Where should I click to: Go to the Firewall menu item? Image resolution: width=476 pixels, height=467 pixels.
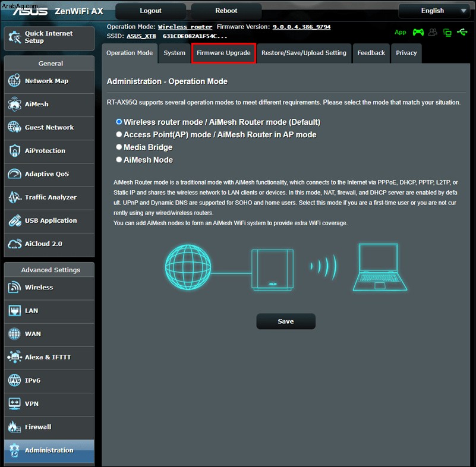(49, 427)
